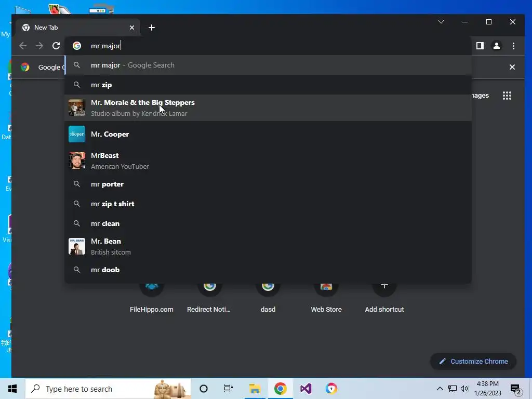This screenshot has width=532, height=399.
Task: Click the Customize Chrome button
Action: click(473, 362)
